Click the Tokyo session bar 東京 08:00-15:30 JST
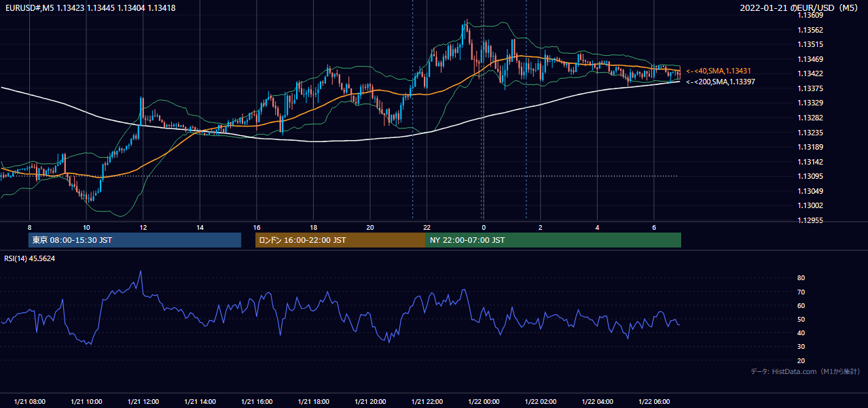Screen dimensions: 868x408 click(x=134, y=240)
